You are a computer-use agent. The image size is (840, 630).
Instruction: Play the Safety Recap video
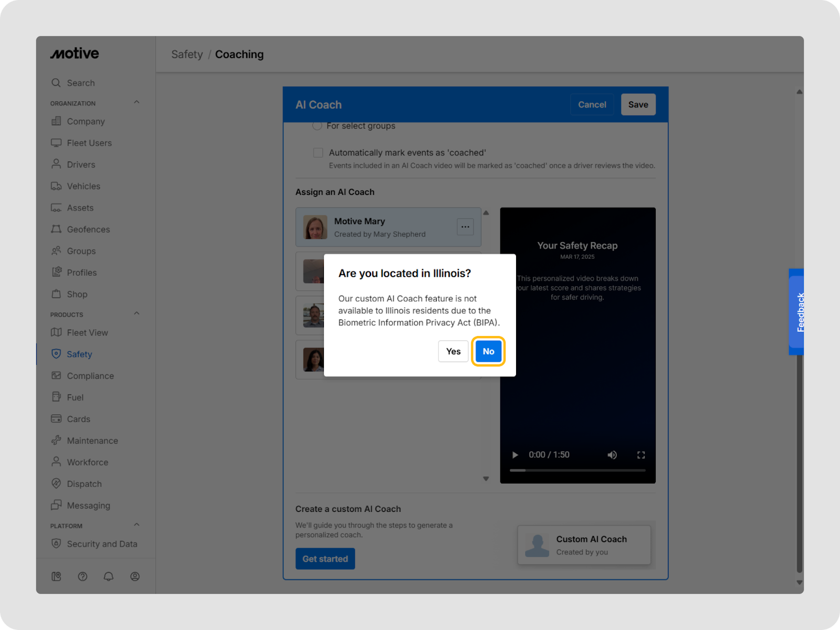click(515, 455)
